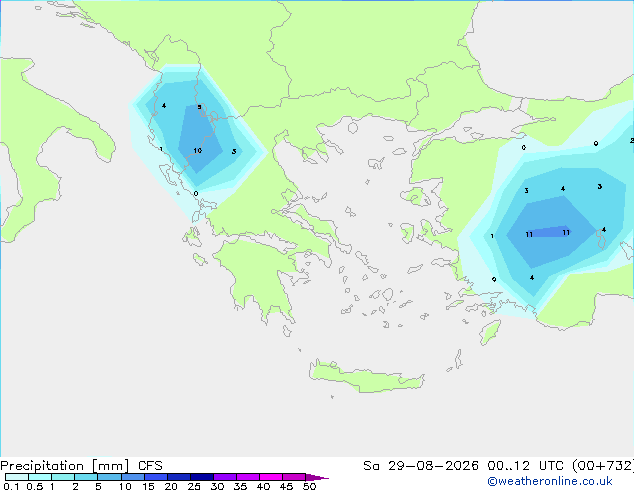Click the above-50 mm arrow legend tip
Viewport: 634px width, 490px height.
coord(317,477)
